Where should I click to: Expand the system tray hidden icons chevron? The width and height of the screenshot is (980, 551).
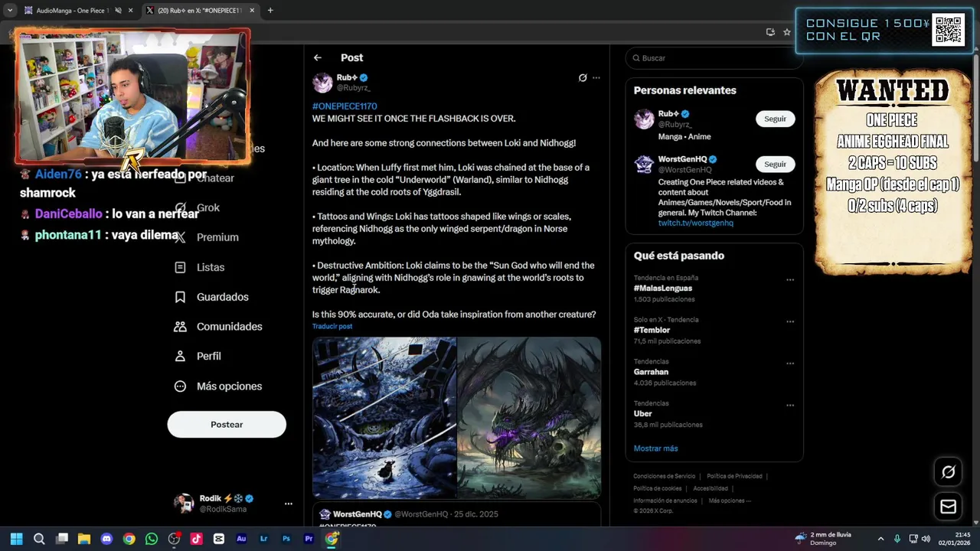tap(880, 539)
